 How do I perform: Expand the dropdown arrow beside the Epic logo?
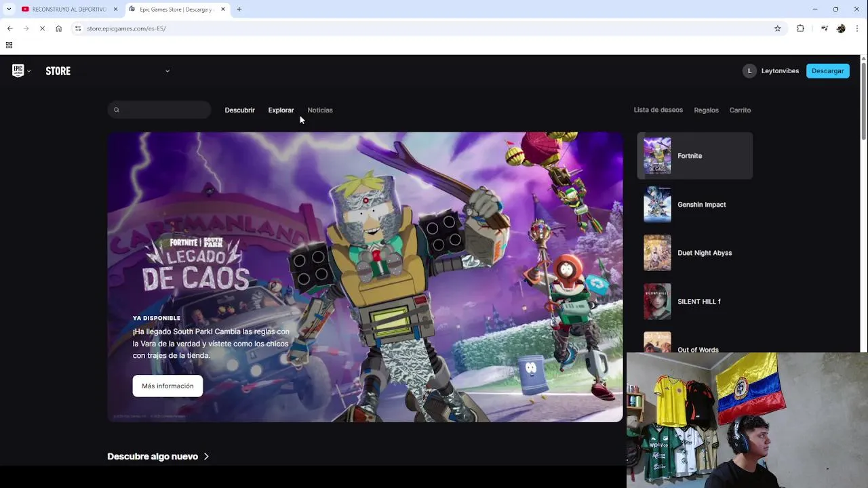click(28, 71)
